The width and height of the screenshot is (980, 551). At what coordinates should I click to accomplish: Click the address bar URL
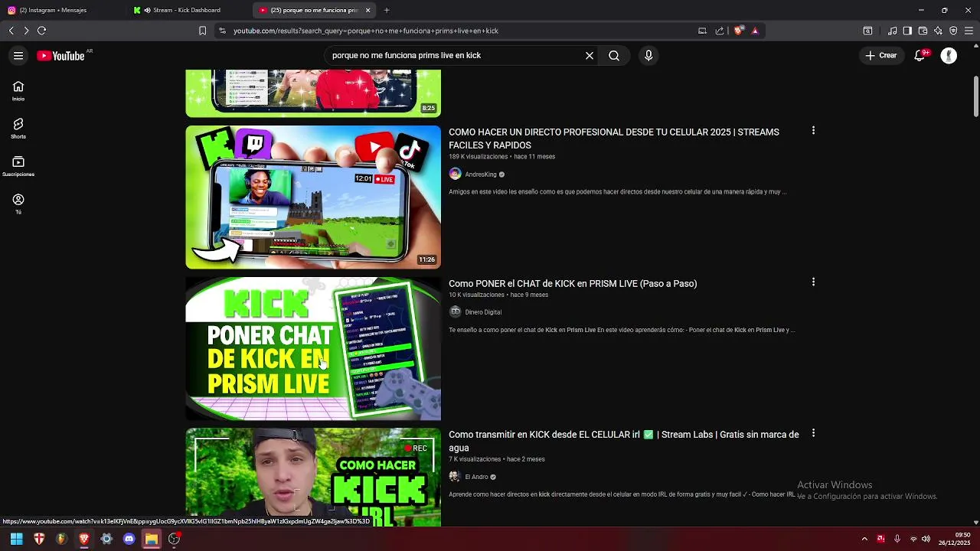coord(366,31)
